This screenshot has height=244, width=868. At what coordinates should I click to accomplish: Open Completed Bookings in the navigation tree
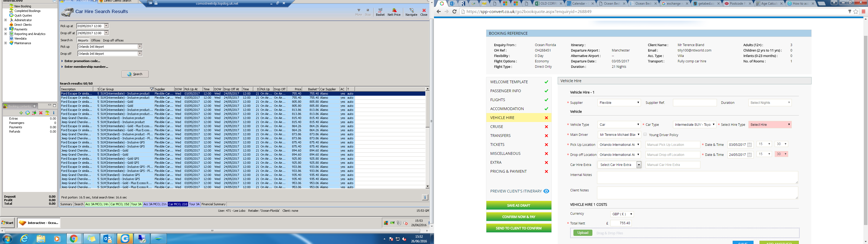(x=27, y=11)
